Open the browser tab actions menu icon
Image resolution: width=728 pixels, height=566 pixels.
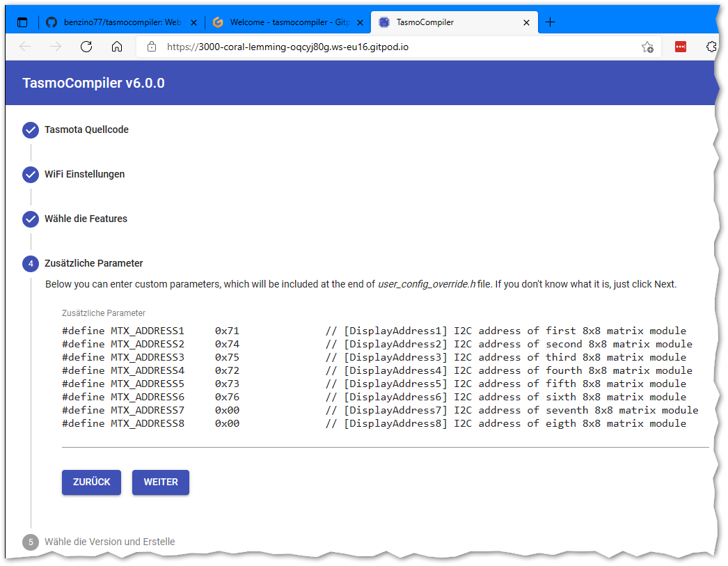22,22
